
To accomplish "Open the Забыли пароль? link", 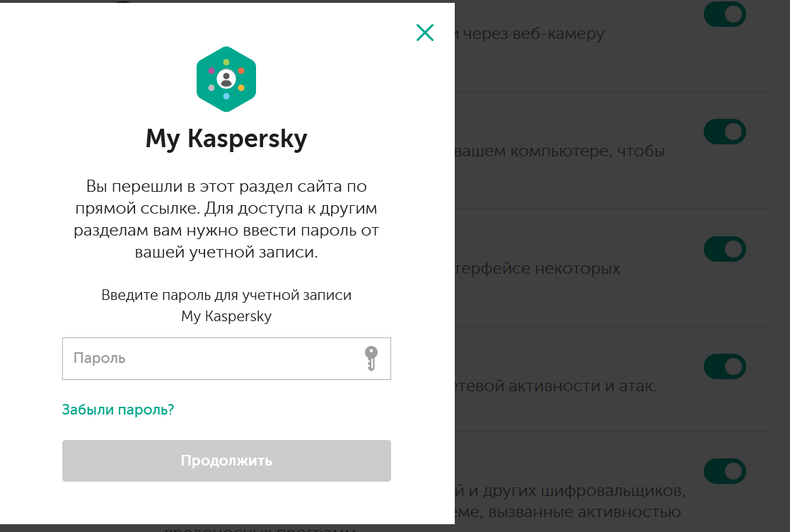I will point(118,410).
